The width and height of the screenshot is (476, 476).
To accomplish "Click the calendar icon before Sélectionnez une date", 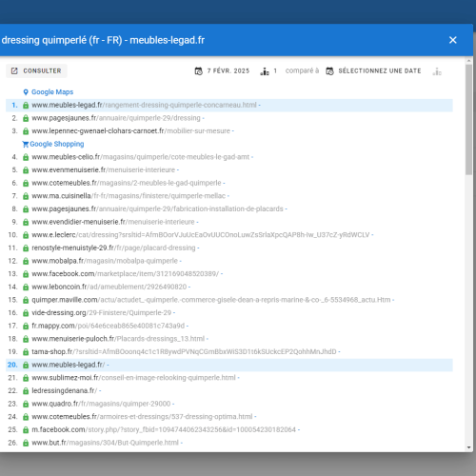I will (x=330, y=71).
